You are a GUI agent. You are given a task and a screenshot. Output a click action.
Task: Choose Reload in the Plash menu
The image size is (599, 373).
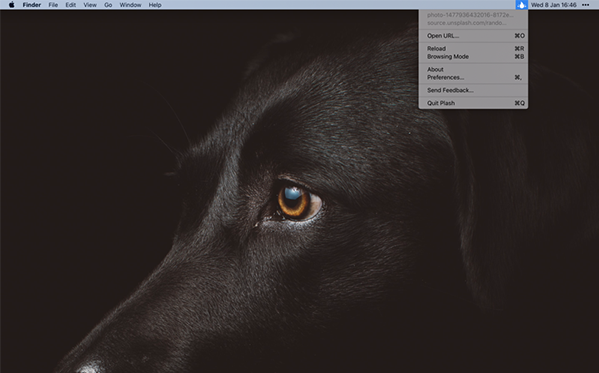(473, 49)
